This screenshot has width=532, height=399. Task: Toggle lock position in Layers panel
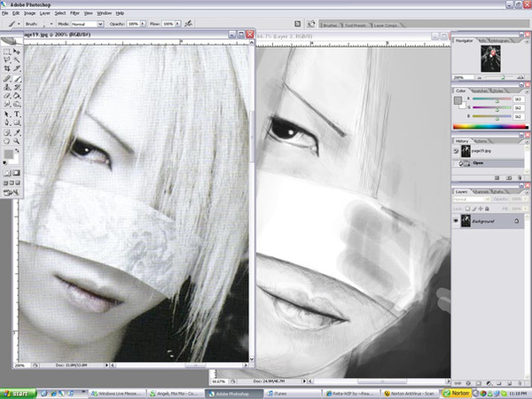[x=481, y=208]
